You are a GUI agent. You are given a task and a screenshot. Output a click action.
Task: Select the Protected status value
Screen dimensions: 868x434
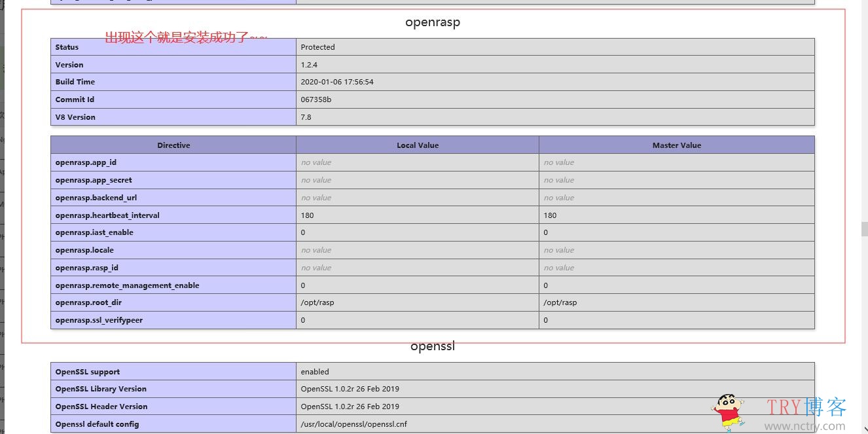point(317,47)
